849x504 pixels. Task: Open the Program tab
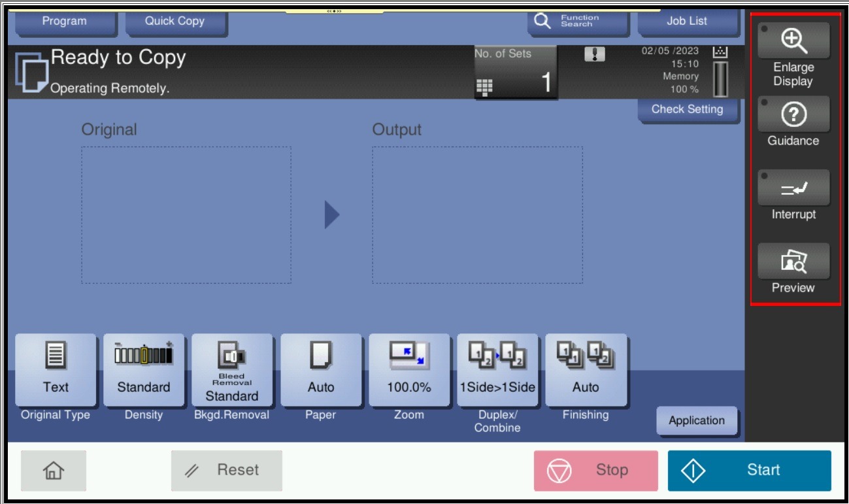64,22
